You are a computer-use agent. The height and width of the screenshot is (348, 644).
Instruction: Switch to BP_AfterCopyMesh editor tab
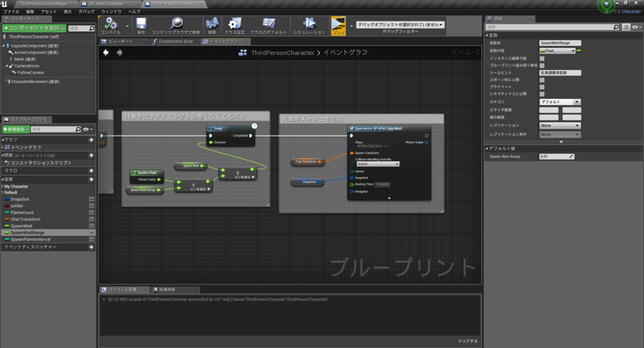106,4
